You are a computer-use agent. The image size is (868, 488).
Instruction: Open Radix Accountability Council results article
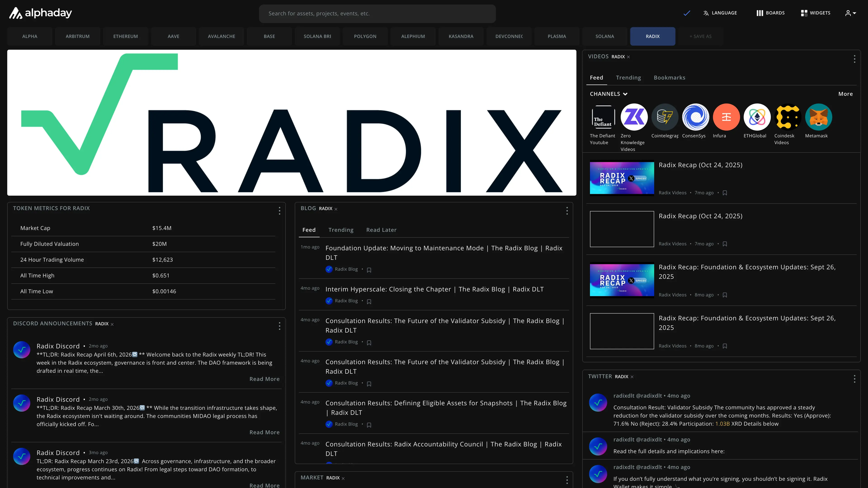click(443, 449)
